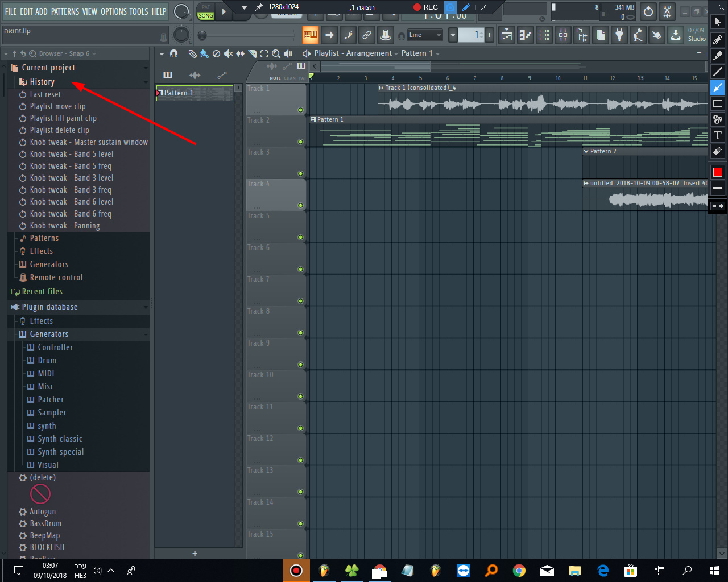Select the Slip tool in playlist toolbar
The width and height of the screenshot is (728, 582).
click(240, 53)
